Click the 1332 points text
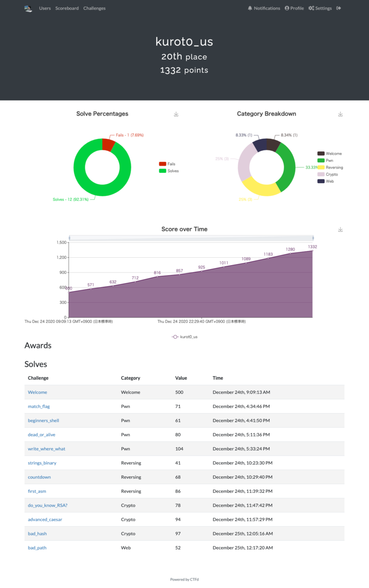This screenshot has width=369, height=588. [184, 70]
